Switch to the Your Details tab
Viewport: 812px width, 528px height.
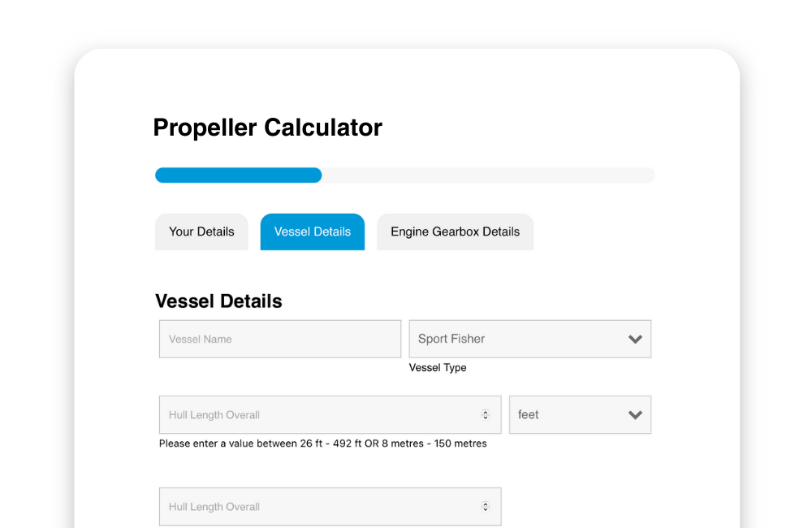(201, 232)
